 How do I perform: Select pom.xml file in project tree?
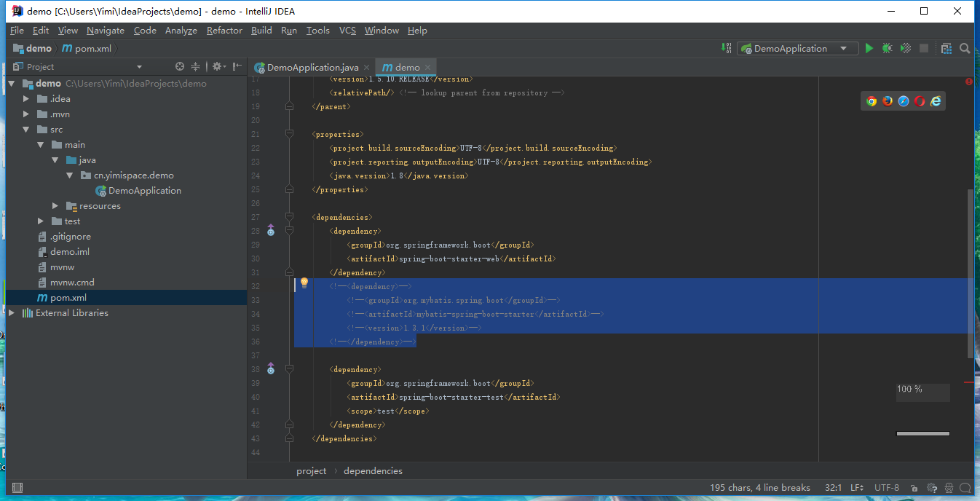(62, 297)
